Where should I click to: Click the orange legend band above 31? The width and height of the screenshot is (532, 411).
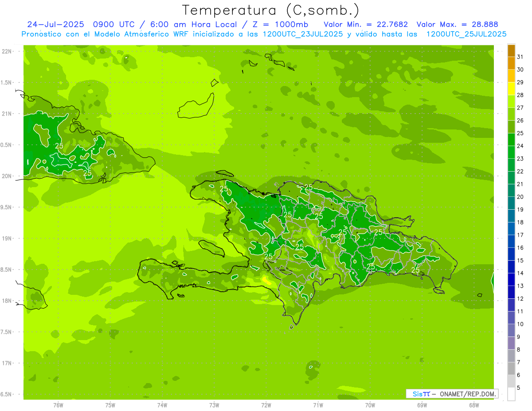coord(511,51)
